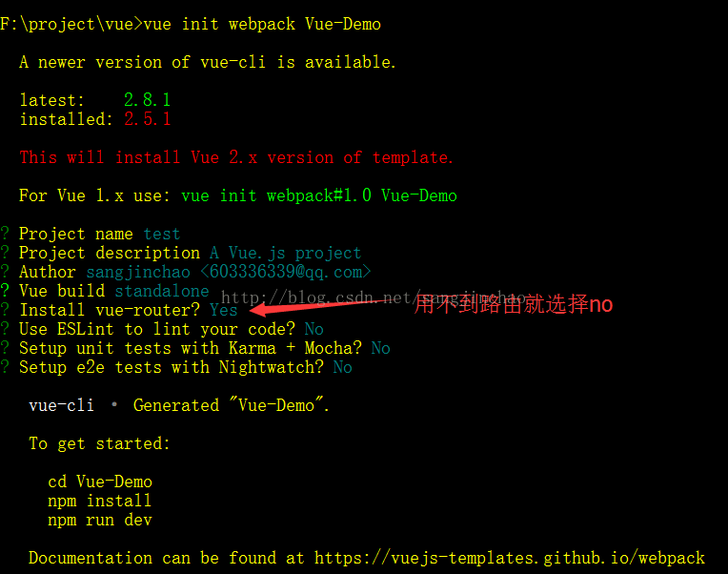Screen dimensions: 728x574
Task: Click the project name value 'test'
Action: tap(162, 234)
